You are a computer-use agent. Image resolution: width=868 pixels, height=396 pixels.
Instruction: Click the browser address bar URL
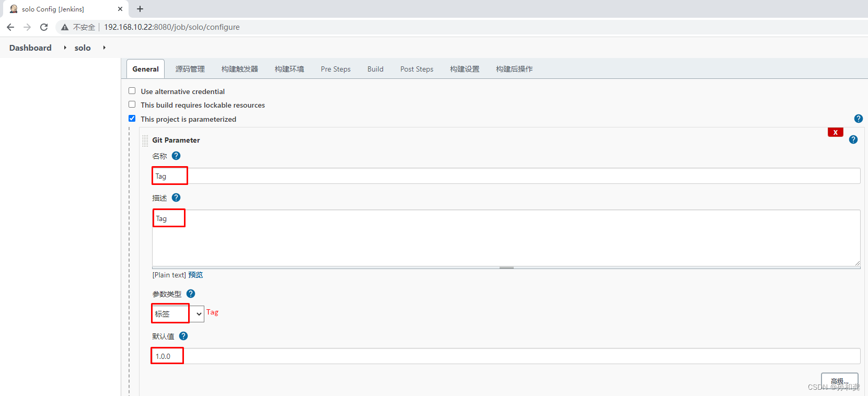[172, 27]
